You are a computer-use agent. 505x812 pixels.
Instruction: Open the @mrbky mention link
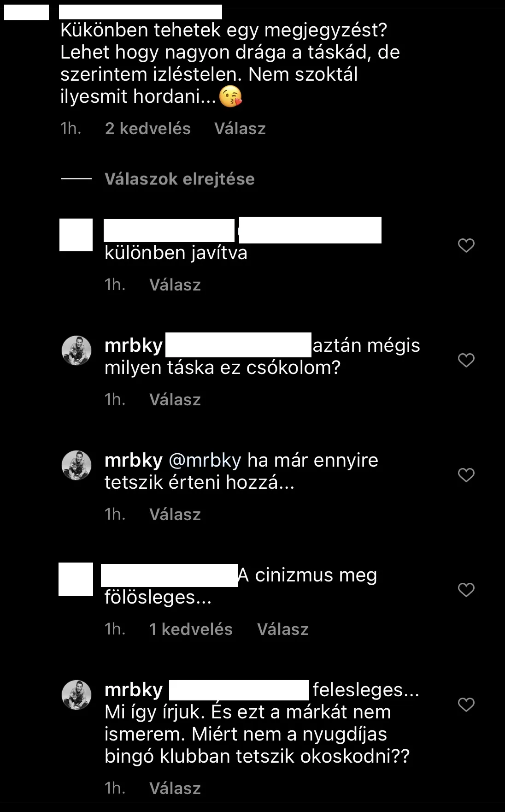click(x=205, y=460)
